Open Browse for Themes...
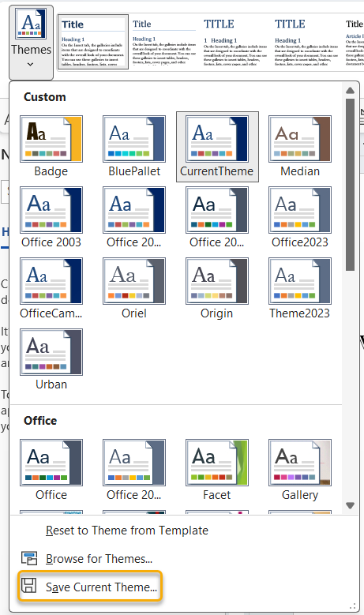Viewport: 364px width, 615px height. click(x=99, y=558)
